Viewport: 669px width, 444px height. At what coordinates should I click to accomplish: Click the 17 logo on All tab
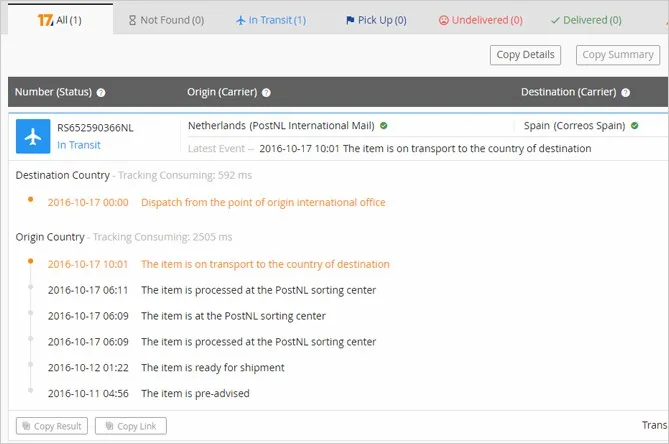point(45,20)
